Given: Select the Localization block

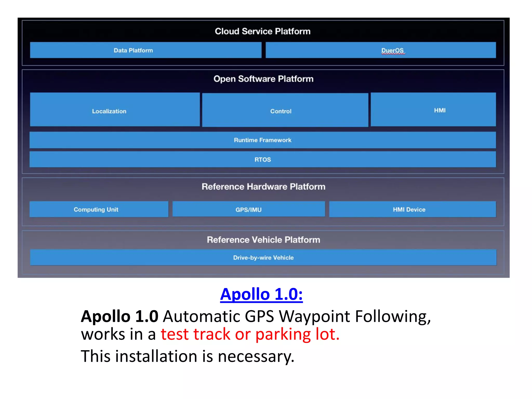Looking at the screenshot, I should click(x=115, y=110).
